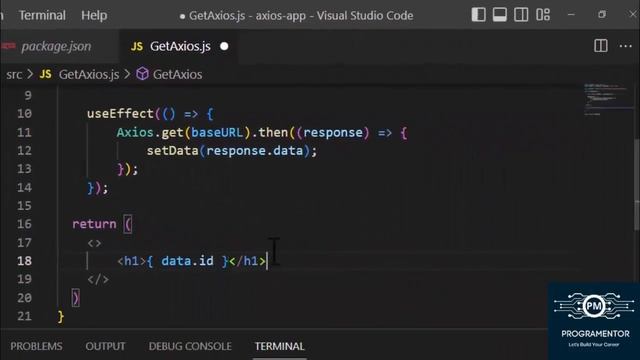Click the cube symbol icon in breadcrumb

142,74
